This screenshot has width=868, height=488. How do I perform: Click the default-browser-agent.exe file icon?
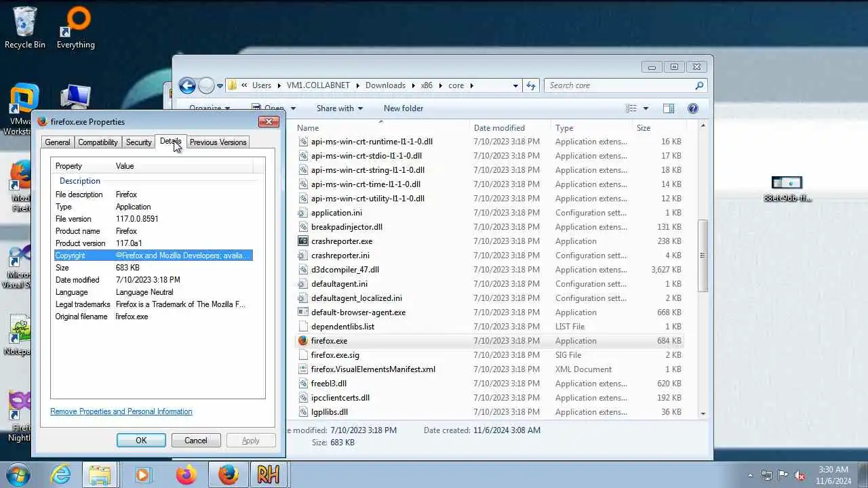click(x=303, y=312)
